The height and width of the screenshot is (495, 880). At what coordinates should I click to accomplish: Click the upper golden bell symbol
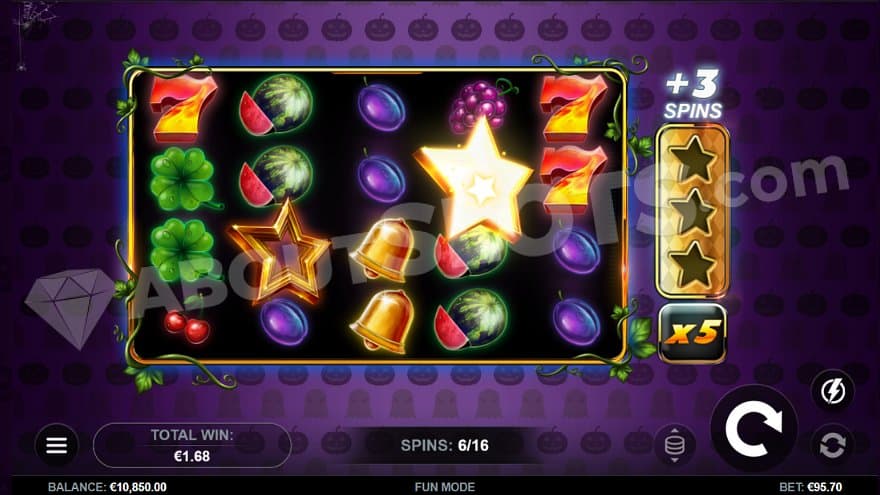click(383, 250)
